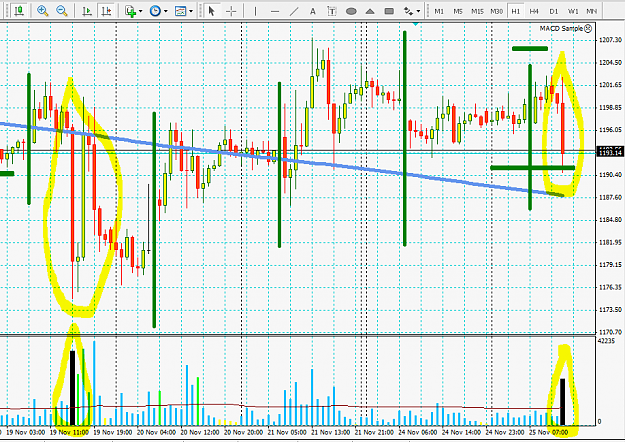The image size is (625, 442).
Task: Switch to the H4 timeframe
Action: (534, 11)
